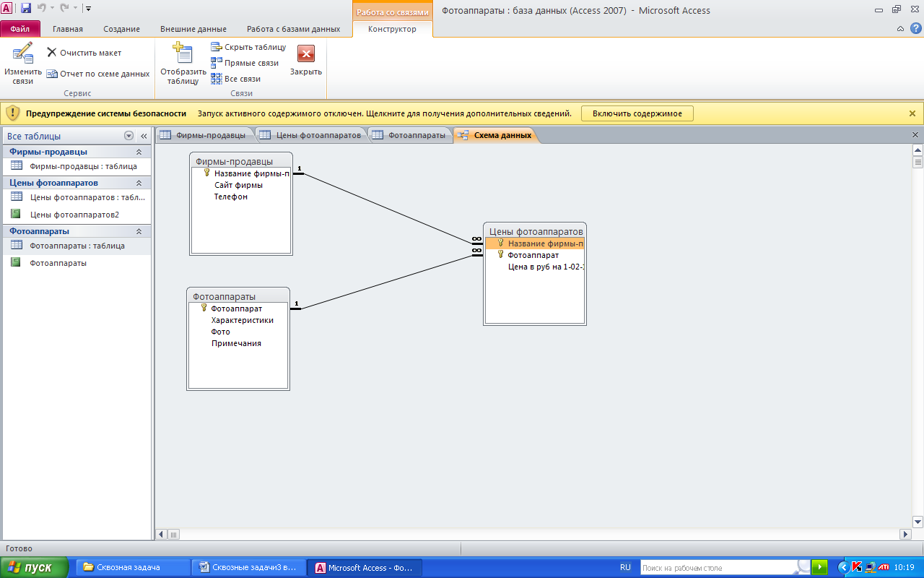Select highlighted Название фирмы-п in Цены фотоаппаратов
The width and height of the screenshot is (924, 578).
click(x=535, y=243)
